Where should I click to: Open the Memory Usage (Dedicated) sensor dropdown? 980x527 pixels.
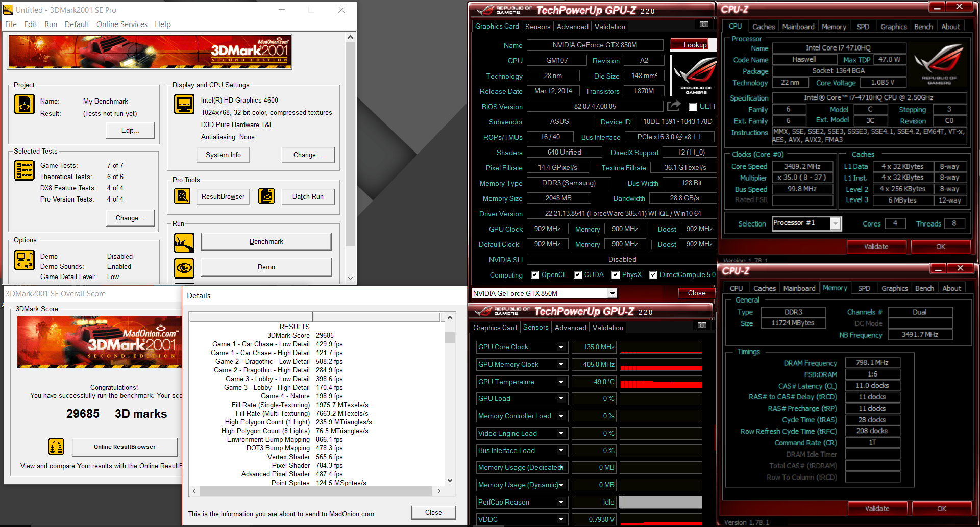tap(561, 468)
